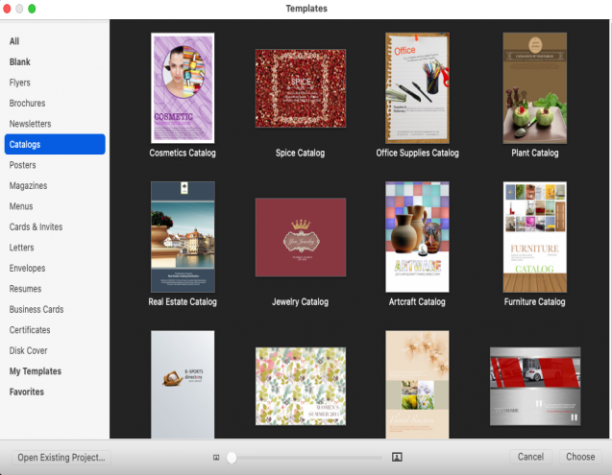Open the Flyers category
The width and height of the screenshot is (612, 475).
[20, 83]
